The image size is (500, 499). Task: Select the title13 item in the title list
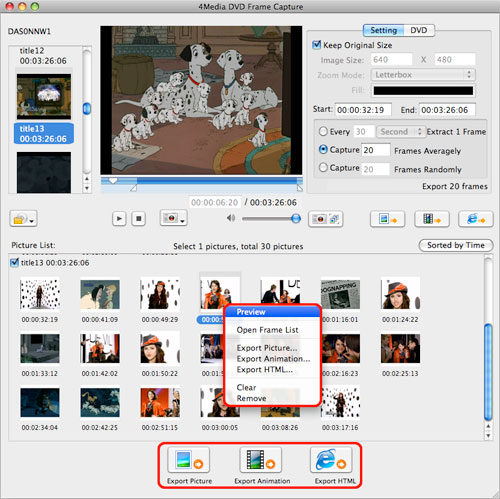tap(44, 133)
